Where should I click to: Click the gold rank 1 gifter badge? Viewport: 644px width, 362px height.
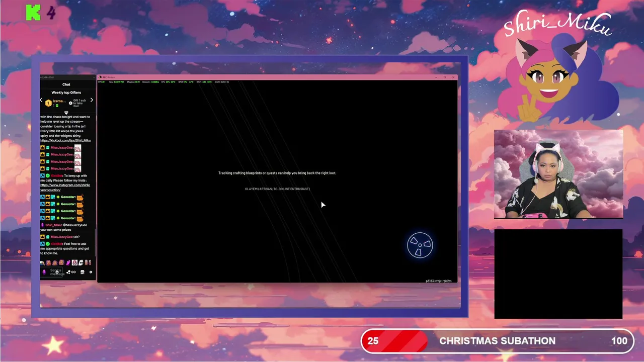click(48, 103)
